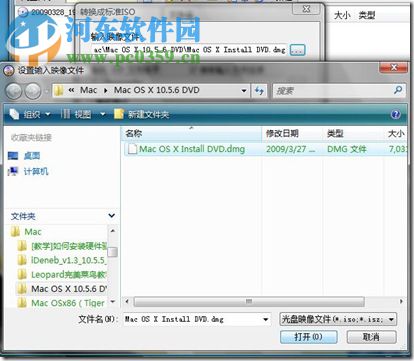Click the horizontal scrollbar thumb in file list
Image resolution: width=414 pixels, height=361 pixels.
pyautogui.click(x=249, y=302)
